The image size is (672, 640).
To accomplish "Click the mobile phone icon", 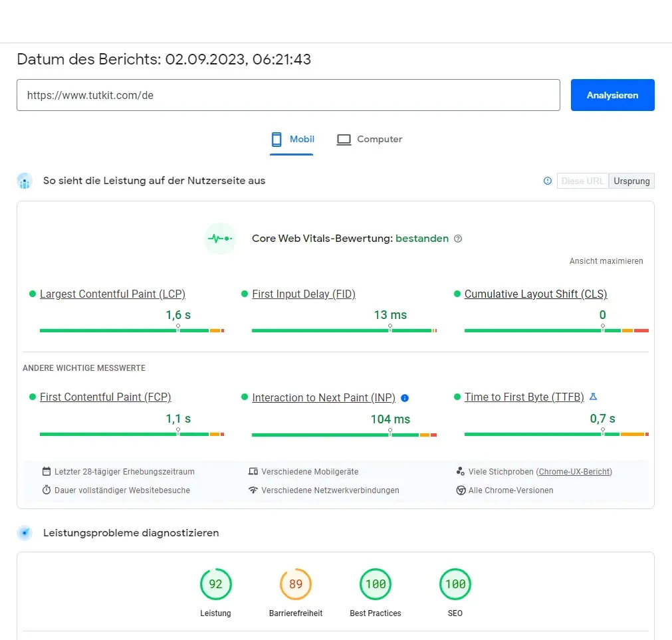I will tap(277, 140).
